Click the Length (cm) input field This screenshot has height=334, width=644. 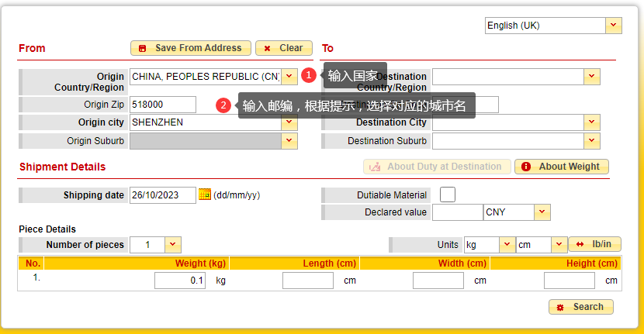coord(308,281)
